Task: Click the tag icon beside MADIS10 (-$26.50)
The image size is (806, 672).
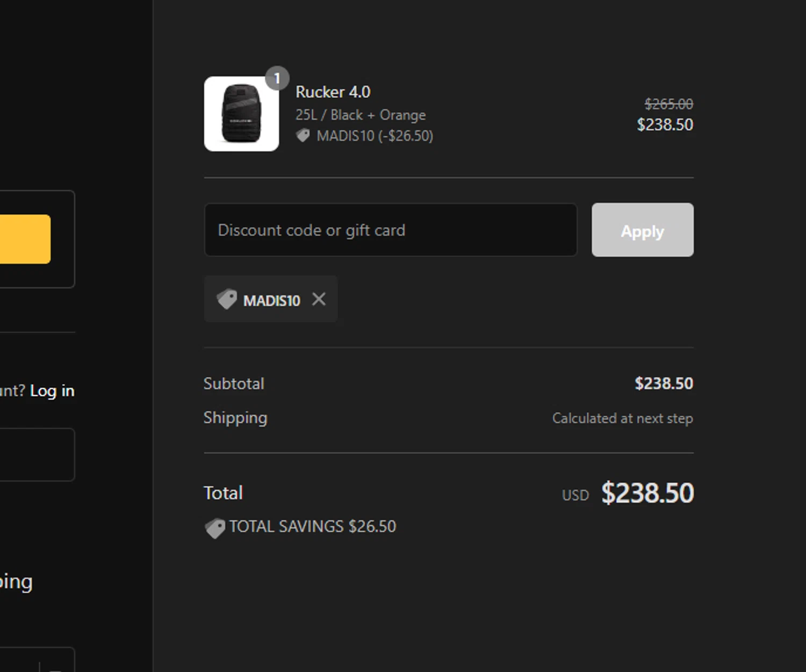Action: [303, 135]
